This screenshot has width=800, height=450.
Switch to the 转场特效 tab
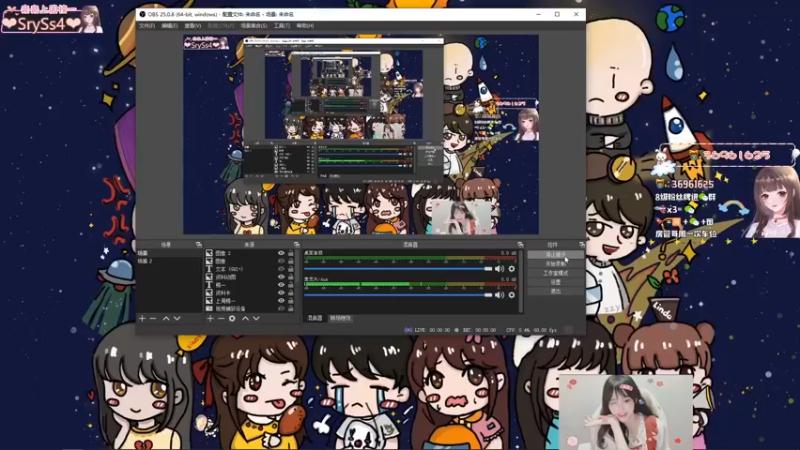click(x=340, y=318)
